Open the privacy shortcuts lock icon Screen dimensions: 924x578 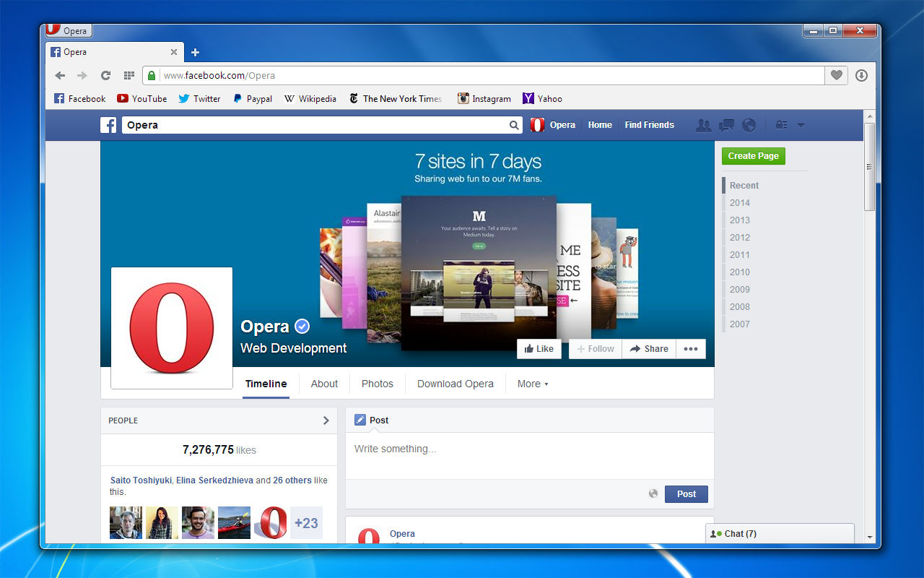pyautogui.click(x=781, y=125)
